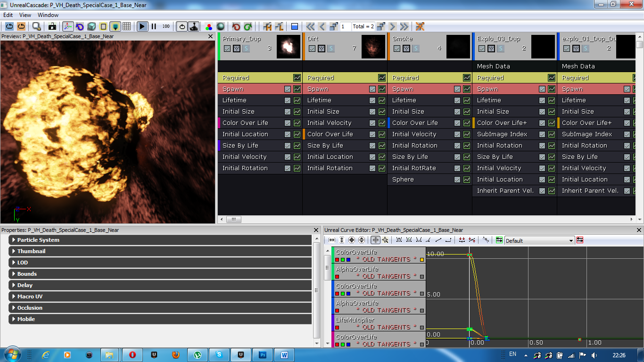Screen dimensions: 644x362
Task: Toggle Spawn checkbox in Smoke emitter
Action: click(x=457, y=89)
